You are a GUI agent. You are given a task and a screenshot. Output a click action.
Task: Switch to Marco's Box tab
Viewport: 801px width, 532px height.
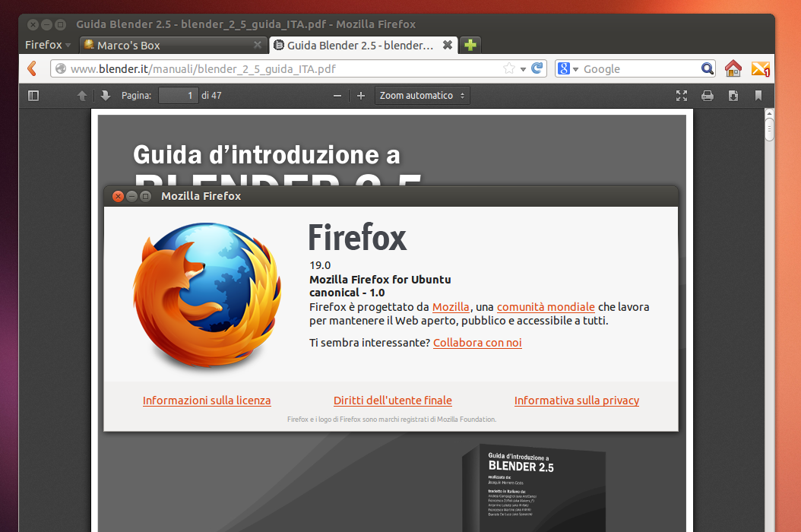174,45
